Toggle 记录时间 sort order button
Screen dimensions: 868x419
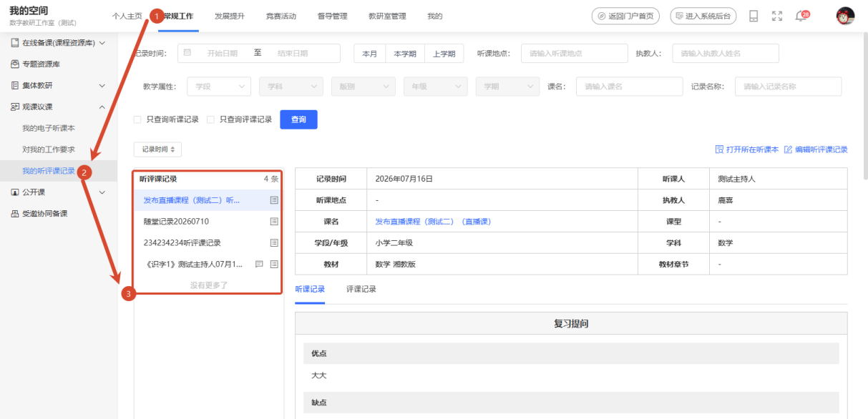point(157,149)
